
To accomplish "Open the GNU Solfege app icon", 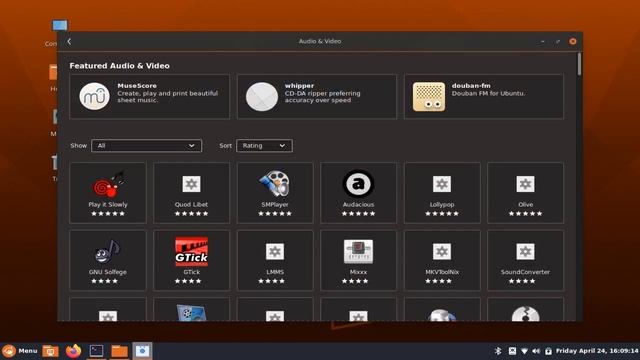I will click(108, 251).
